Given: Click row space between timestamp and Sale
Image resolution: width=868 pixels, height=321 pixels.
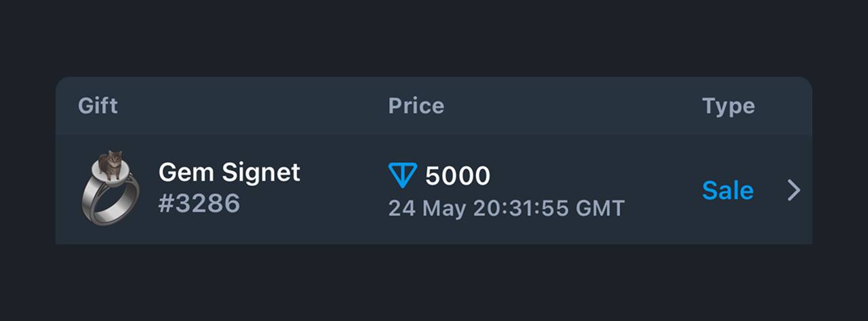Looking at the screenshot, I should coord(663,191).
